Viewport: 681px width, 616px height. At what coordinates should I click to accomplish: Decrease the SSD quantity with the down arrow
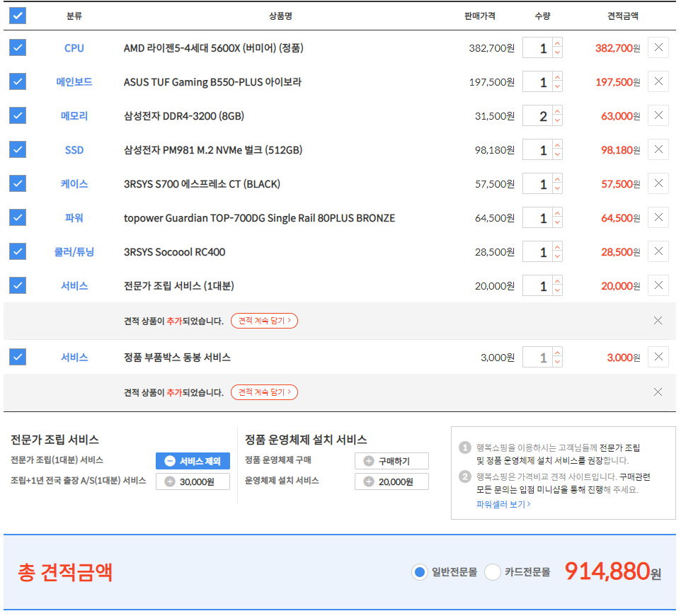point(557,154)
